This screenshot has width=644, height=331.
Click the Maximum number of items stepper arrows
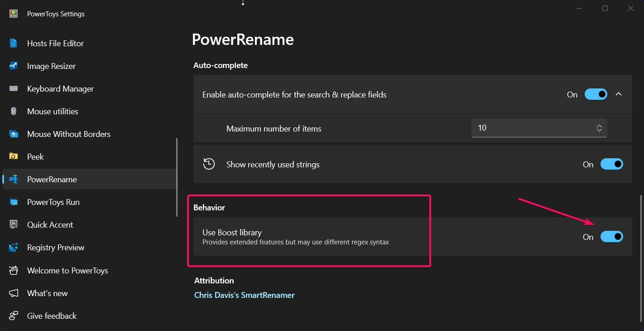pyautogui.click(x=599, y=128)
